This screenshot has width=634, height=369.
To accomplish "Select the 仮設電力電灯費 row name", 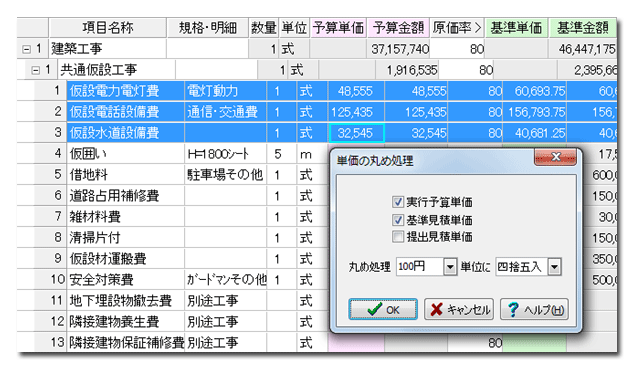I will pos(125,91).
